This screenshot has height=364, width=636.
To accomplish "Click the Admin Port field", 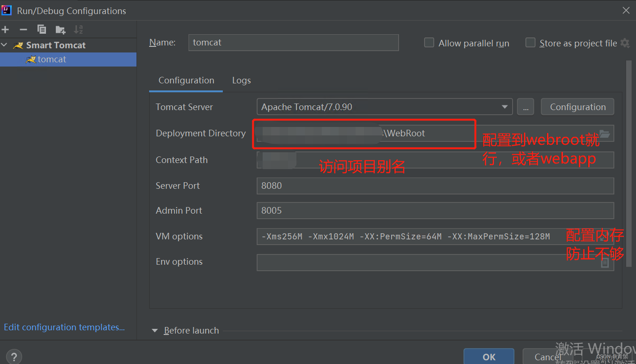I will [x=435, y=210].
